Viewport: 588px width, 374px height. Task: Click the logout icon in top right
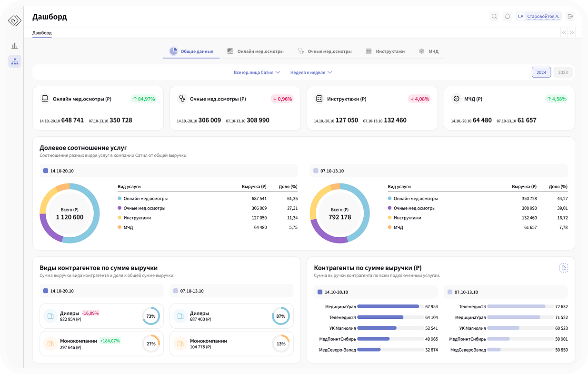(570, 17)
